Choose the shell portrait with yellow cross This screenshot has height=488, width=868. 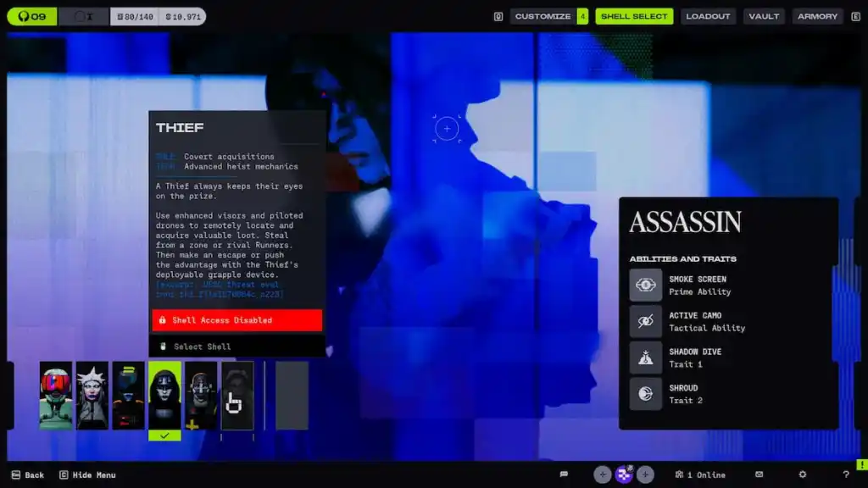tap(201, 396)
